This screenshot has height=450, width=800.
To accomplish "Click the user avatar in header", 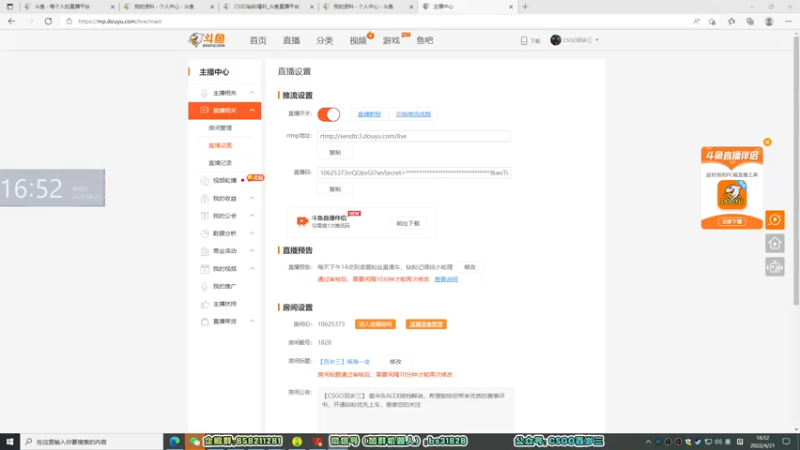I will click(556, 40).
